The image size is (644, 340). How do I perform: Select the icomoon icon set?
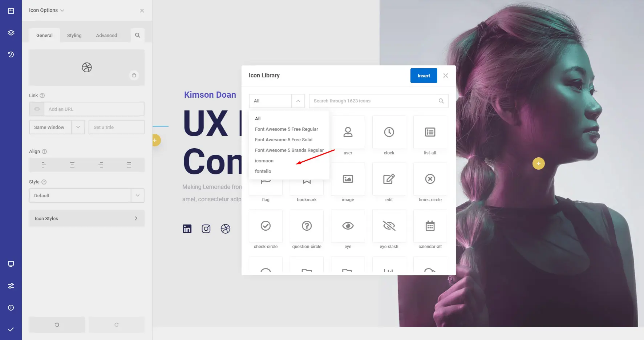264,161
